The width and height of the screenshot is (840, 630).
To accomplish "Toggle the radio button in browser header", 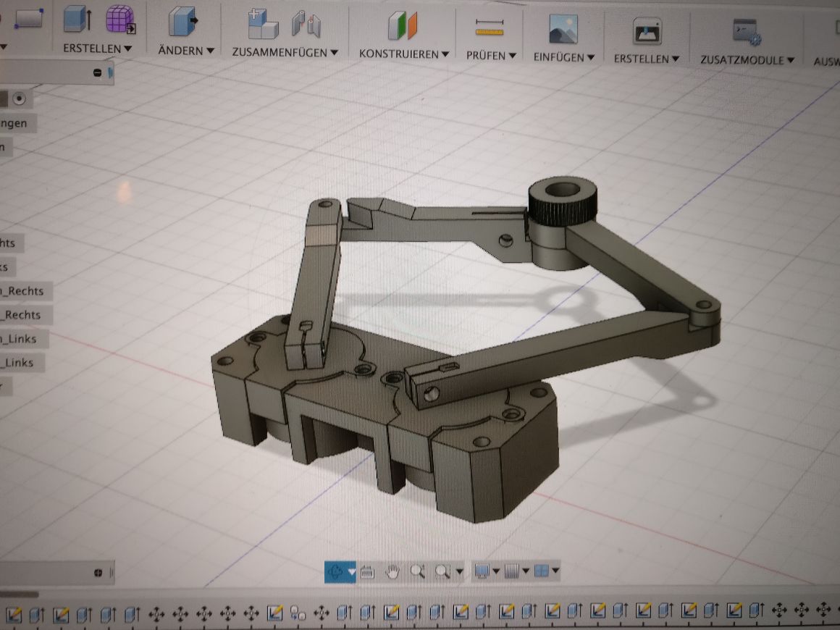I will 20,98.
